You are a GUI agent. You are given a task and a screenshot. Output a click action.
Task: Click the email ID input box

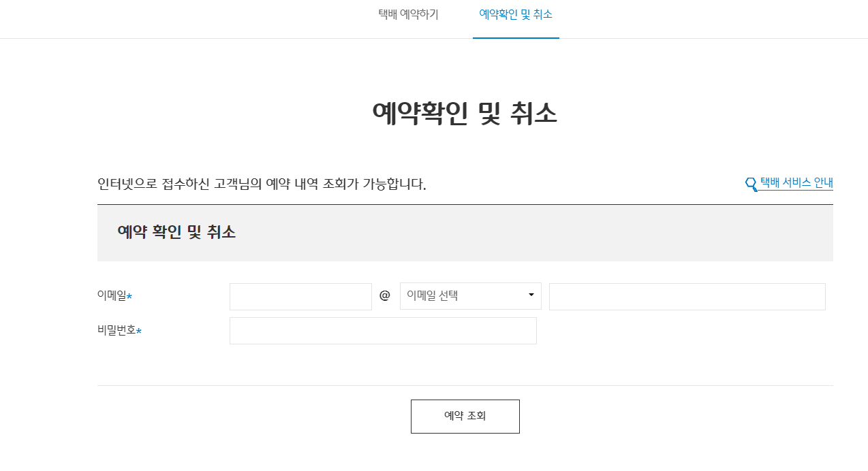click(300, 295)
